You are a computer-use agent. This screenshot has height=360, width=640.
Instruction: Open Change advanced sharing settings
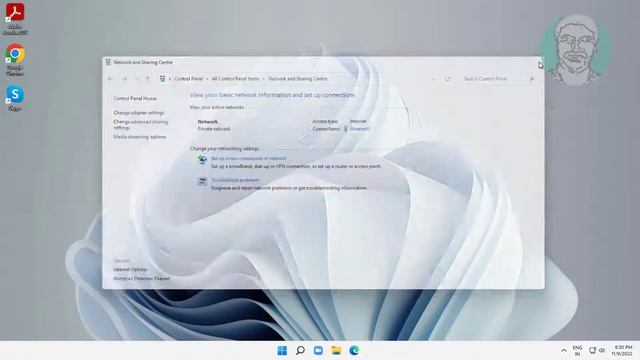140,124
